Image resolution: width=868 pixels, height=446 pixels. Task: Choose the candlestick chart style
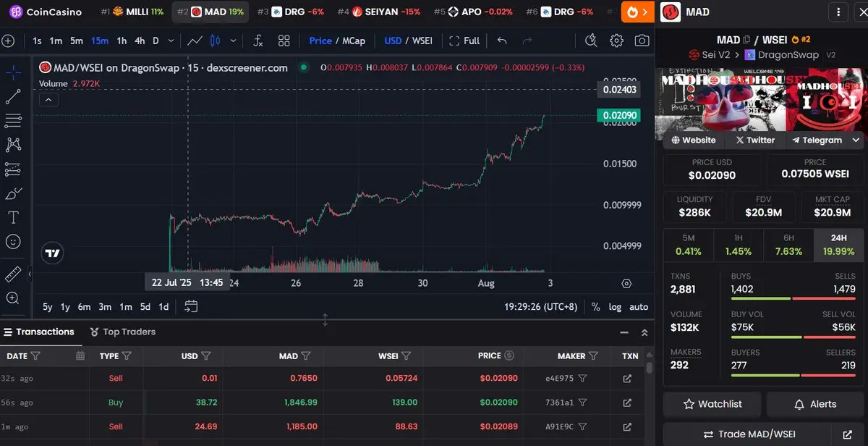click(x=215, y=41)
